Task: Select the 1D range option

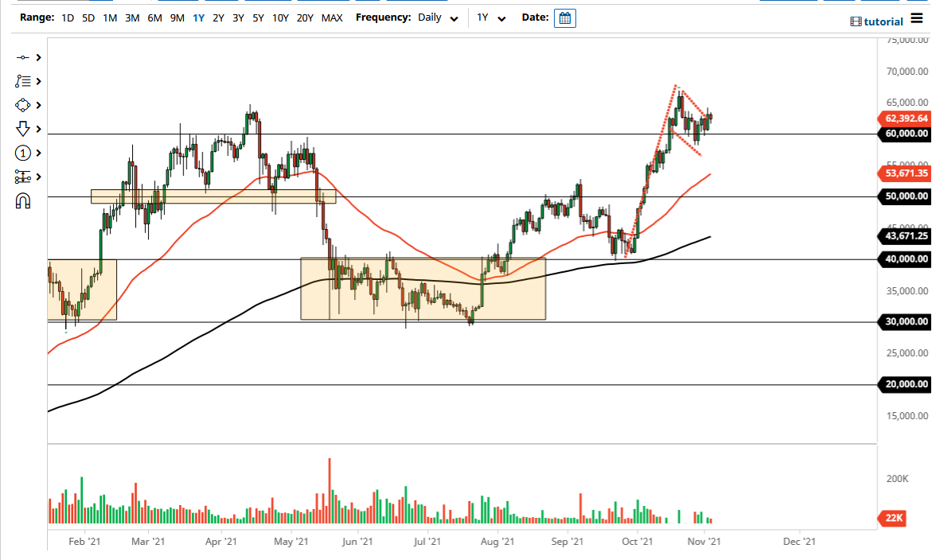Action: [x=68, y=17]
